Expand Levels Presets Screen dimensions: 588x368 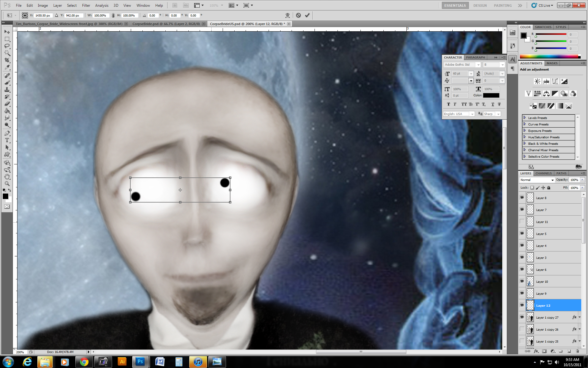[x=525, y=118]
